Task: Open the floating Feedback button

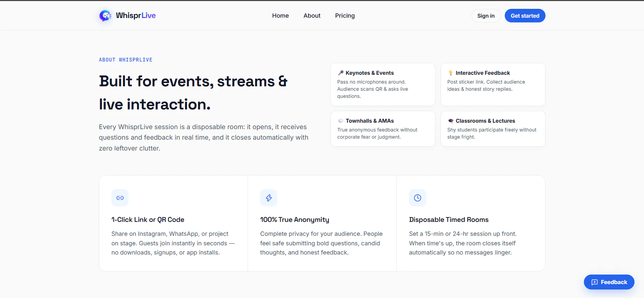Action: click(x=609, y=282)
